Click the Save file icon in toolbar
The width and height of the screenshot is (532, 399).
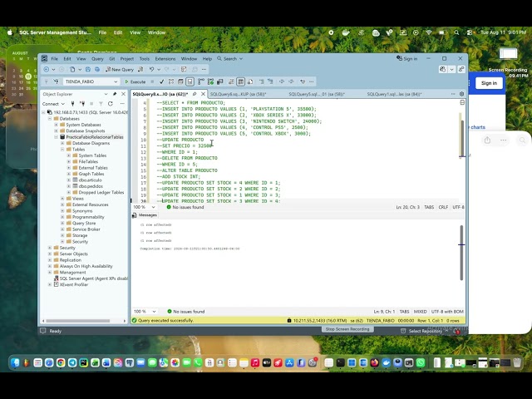(88, 70)
